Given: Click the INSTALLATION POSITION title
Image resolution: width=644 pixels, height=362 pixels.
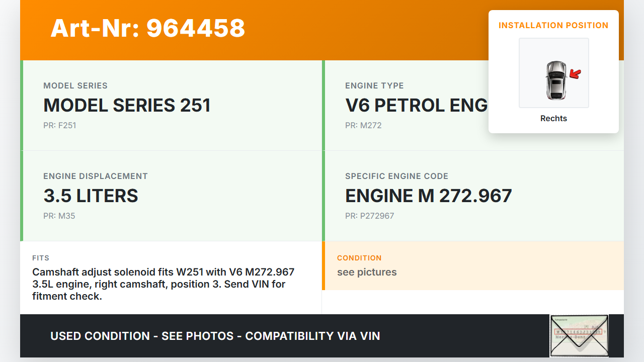Looking at the screenshot, I should [553, 25].
